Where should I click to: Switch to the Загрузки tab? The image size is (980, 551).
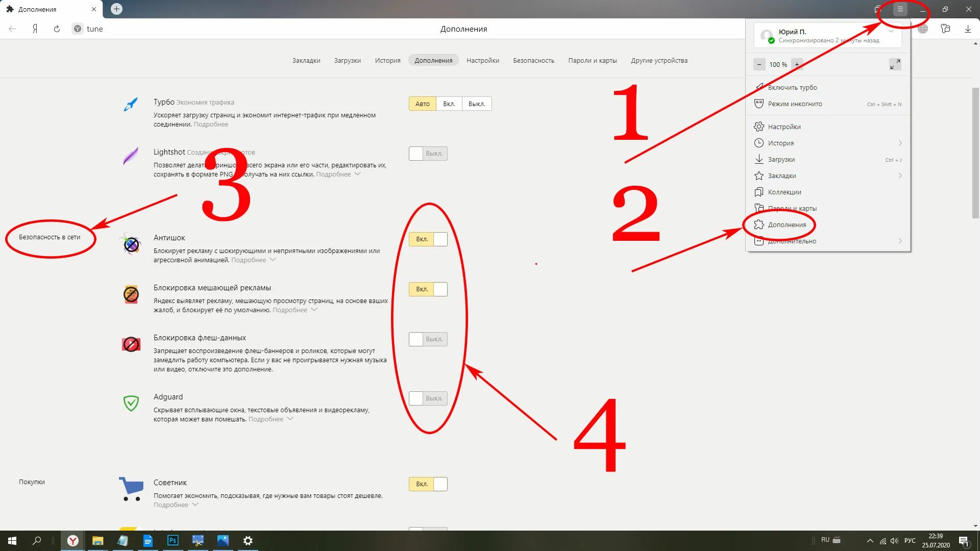click(x=348, y=60)
